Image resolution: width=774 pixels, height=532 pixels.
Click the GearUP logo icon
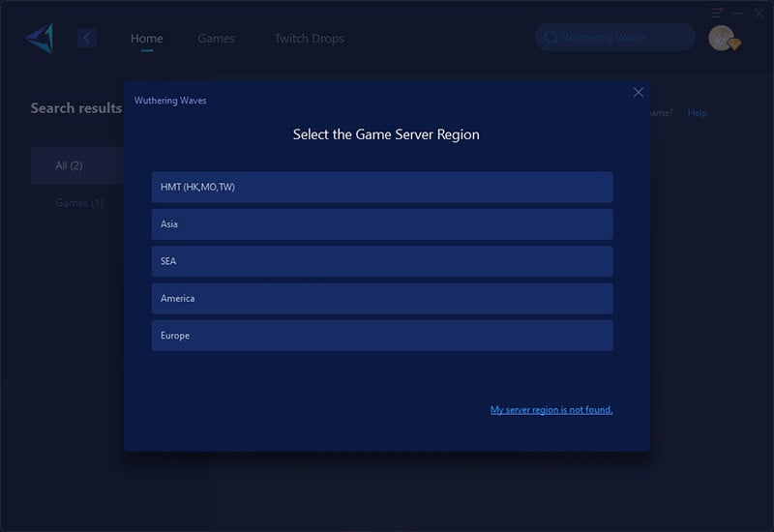[40, 38]
